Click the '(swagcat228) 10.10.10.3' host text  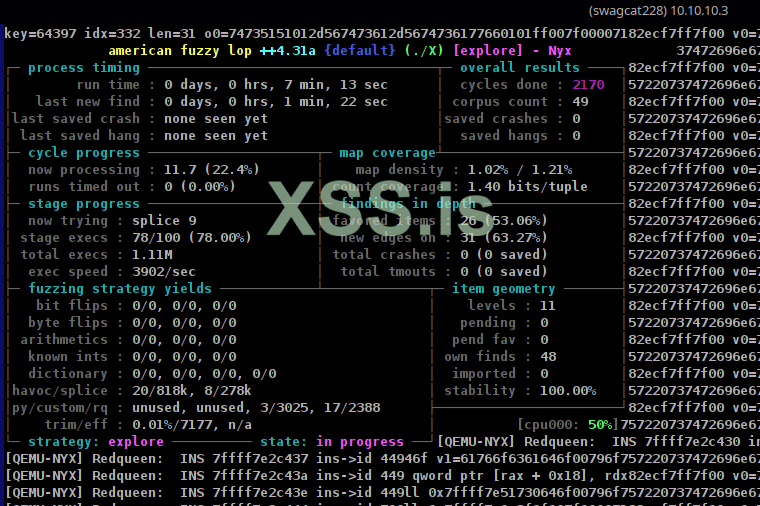point(658,11)
